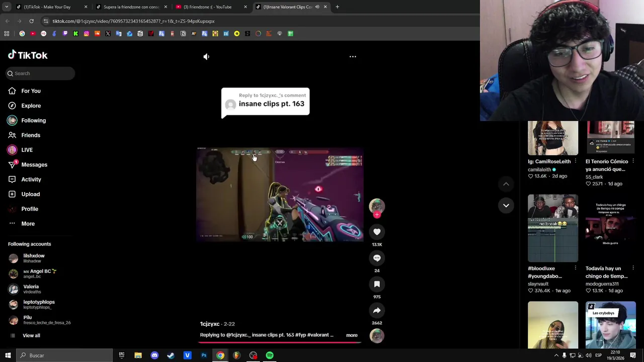Open followed account Angel BC
644x362 pixels.
pyautogui.click(x=40, y=274)
